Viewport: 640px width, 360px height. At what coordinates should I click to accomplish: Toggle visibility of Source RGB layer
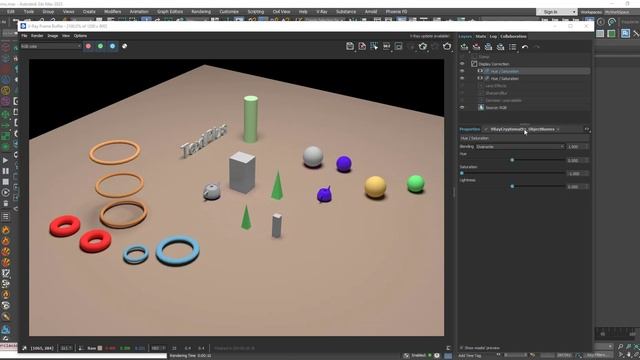pyautogui.click(x=462, y=108)
